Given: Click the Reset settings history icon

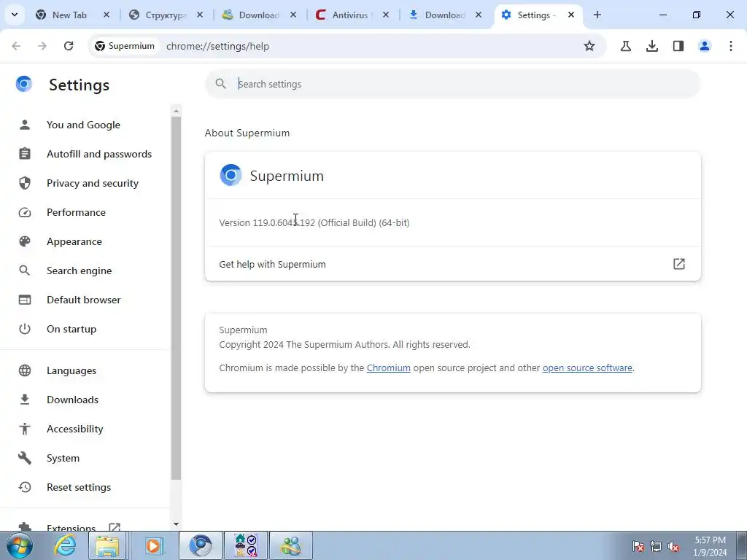Looking at the screenshot, I should point(24,487).
